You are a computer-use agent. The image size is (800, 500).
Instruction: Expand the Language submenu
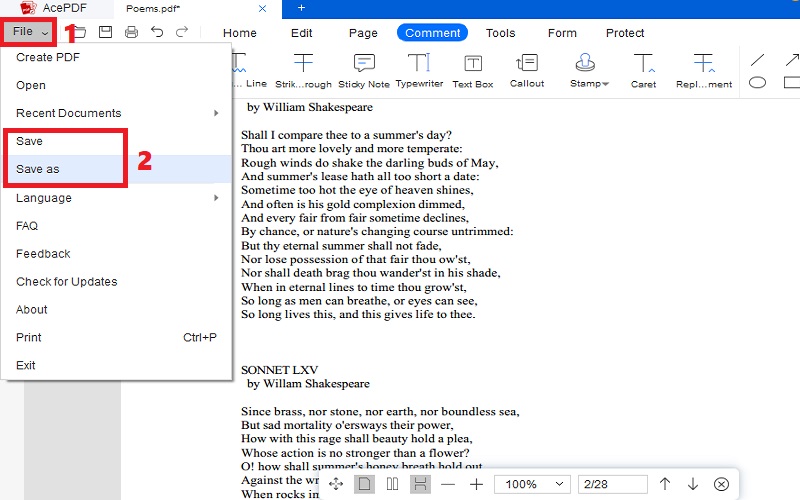click(116, 198)
